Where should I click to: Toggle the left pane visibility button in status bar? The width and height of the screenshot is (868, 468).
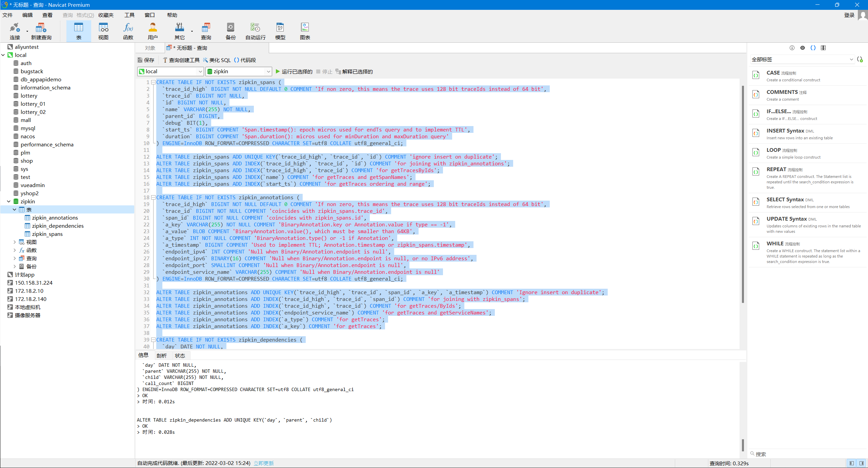pyautogui.click(x=851, y=463)
